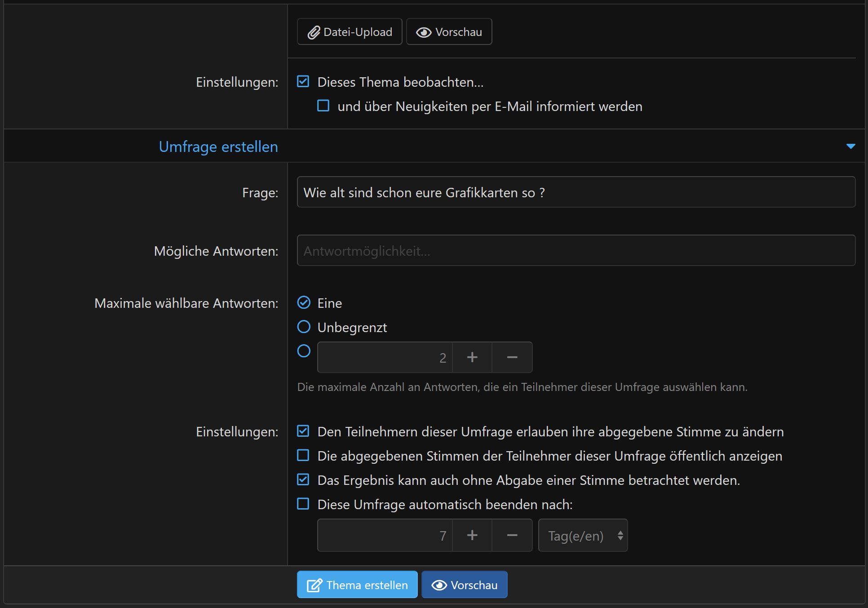Click the minus stepper for max answers
Image resolution: width=868 pixels, height=608 pixels.
512,358
